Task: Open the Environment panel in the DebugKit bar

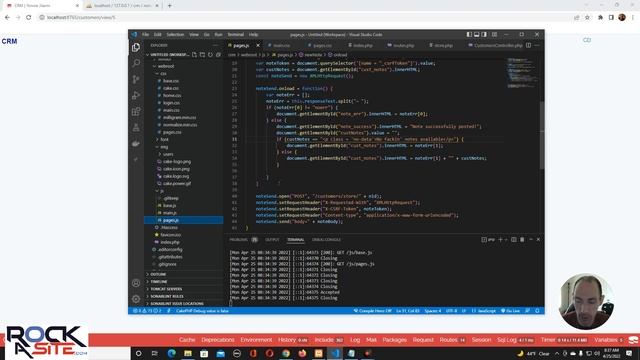Action: [256, 340]
